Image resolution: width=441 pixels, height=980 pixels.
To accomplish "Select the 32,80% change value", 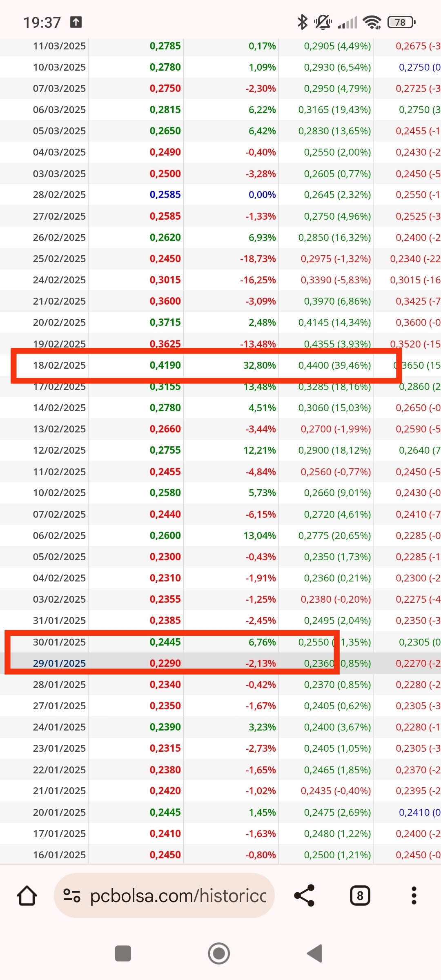I will pyautogui.click(x=259, y=365).
